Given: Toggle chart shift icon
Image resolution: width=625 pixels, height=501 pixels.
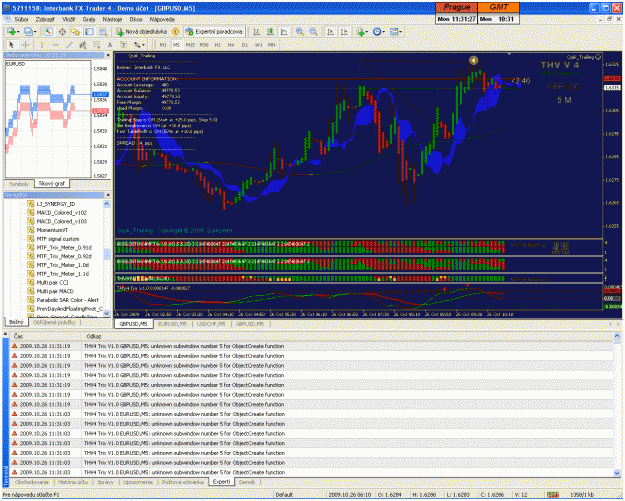Looking at the screenshot, I should (344, 31).
